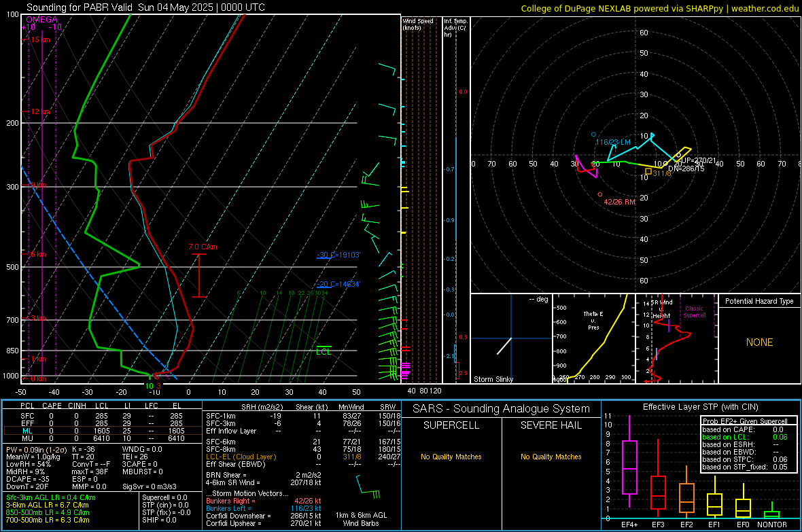
Task: Click the 1km & 6km AGL wind barb symbol
Action: tap(367, 486)
